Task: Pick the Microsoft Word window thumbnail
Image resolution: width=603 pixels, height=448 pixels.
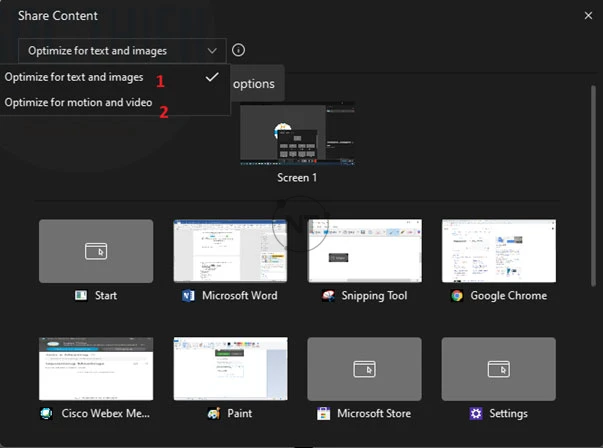Action: [230, 251]
